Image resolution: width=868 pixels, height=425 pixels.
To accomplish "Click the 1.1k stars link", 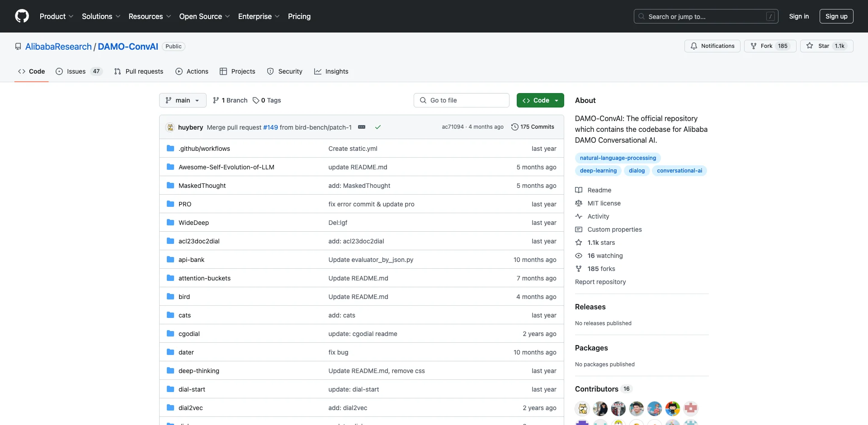I will [x=595, y=243].
